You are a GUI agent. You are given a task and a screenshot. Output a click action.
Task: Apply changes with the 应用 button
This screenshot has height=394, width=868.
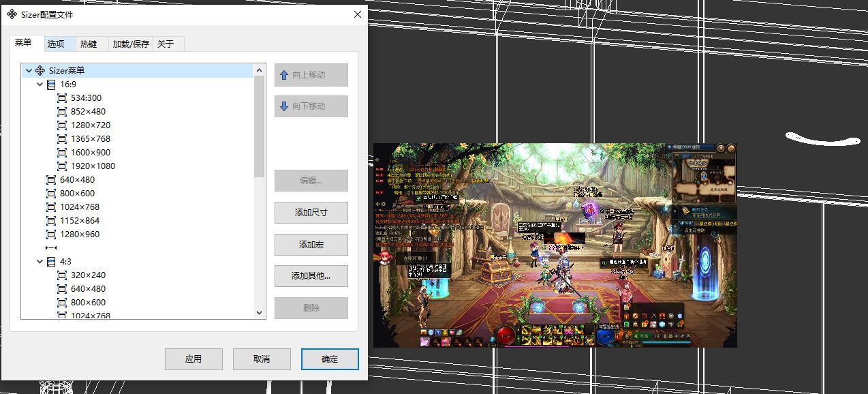[193, 359]
